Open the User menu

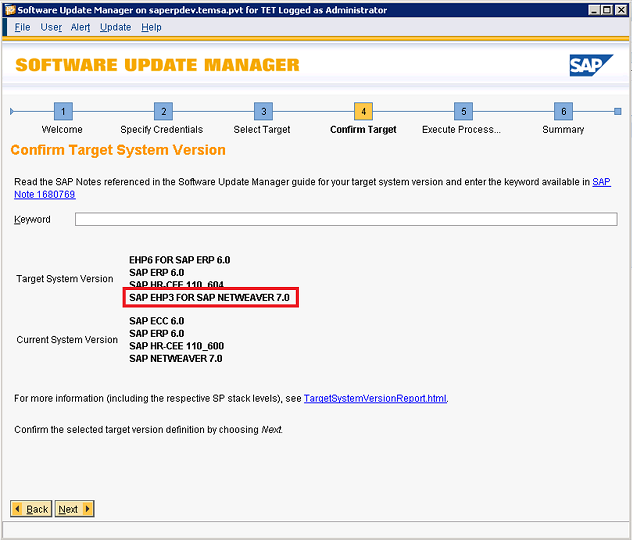click(51, 27)
